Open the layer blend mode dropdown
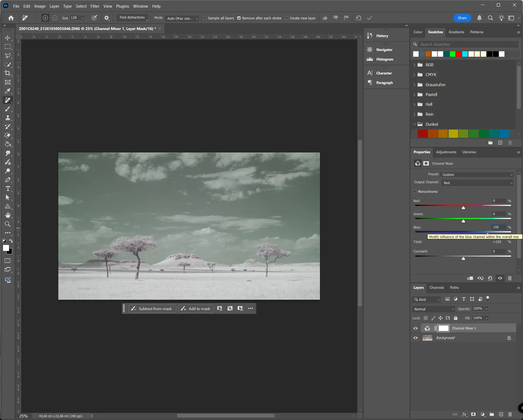The width and height of the screenshot is (523, 420). 434,309
